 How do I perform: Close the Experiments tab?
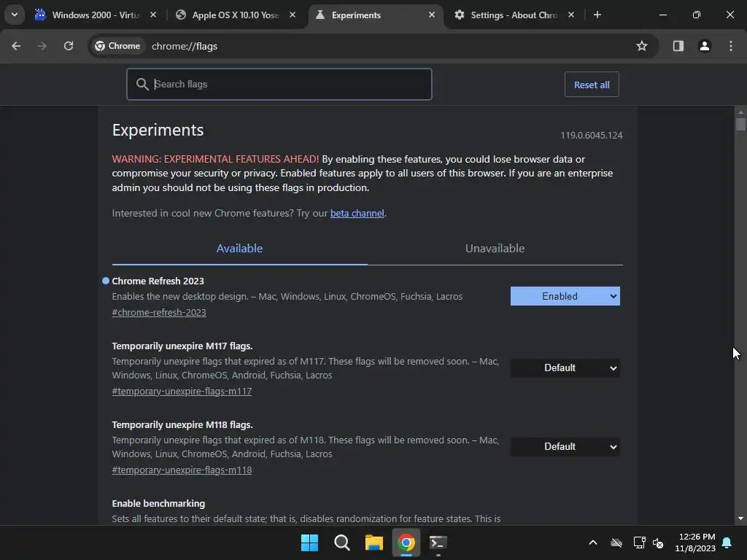click(x=432, y=15)
